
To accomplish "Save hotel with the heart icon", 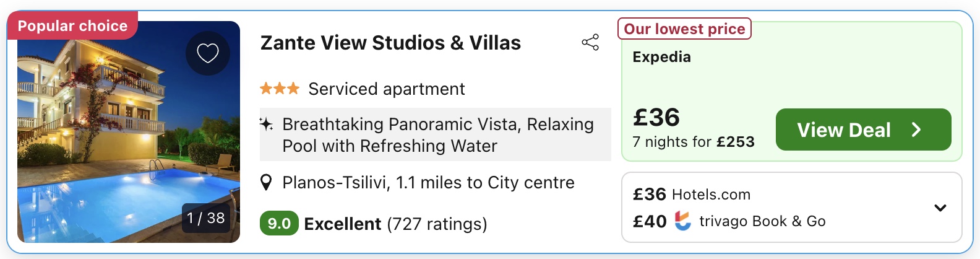I will (208, 53).
